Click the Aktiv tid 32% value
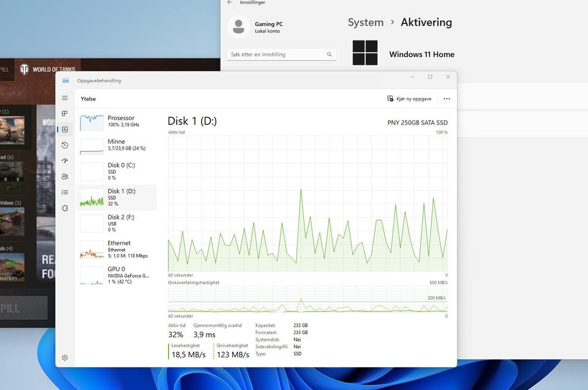Viewport: 588px width, 390px height. coord(176,334)
